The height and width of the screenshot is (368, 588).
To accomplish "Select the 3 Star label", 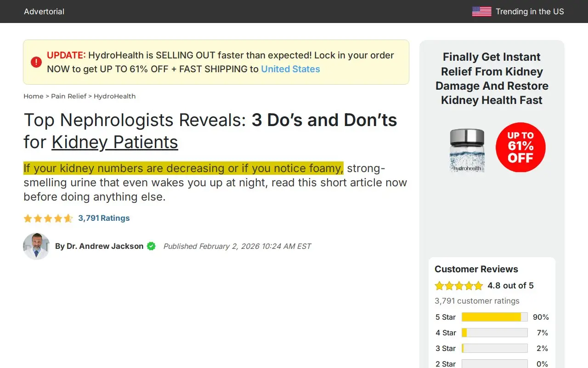I will (446, 348).
